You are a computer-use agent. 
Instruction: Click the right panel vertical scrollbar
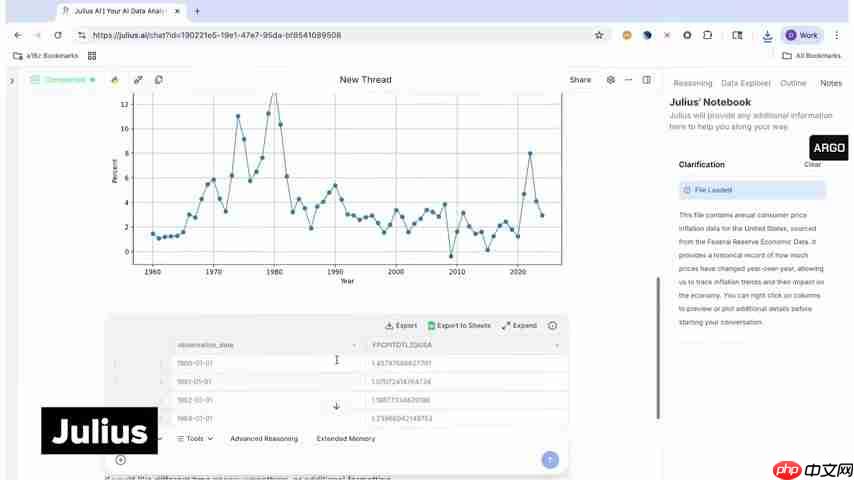(658, 348)
